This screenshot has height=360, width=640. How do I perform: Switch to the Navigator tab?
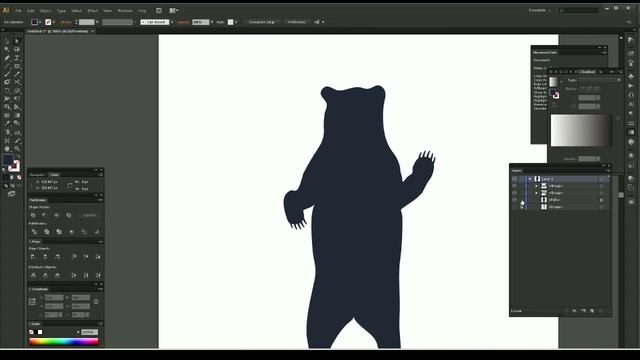pyautogui.click(x=37, y=175)
